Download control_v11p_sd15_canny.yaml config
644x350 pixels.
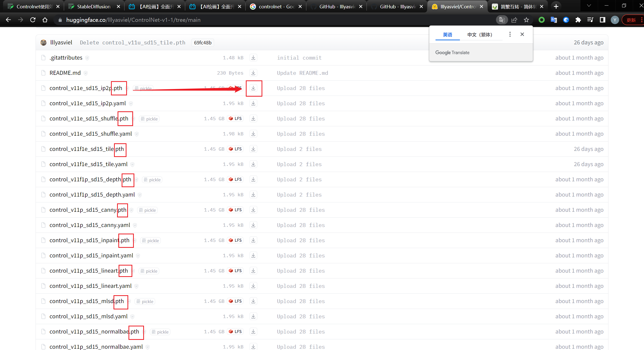point(253,225)
